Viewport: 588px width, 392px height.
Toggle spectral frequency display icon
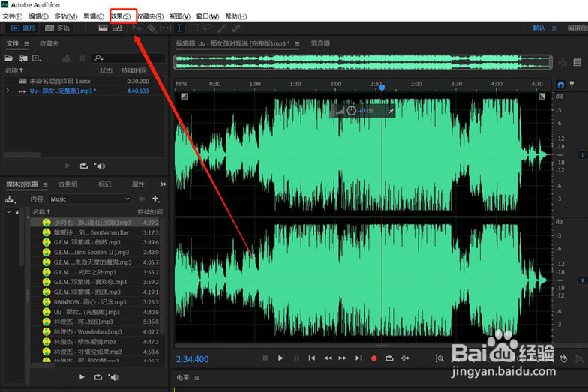pos(103,28)
